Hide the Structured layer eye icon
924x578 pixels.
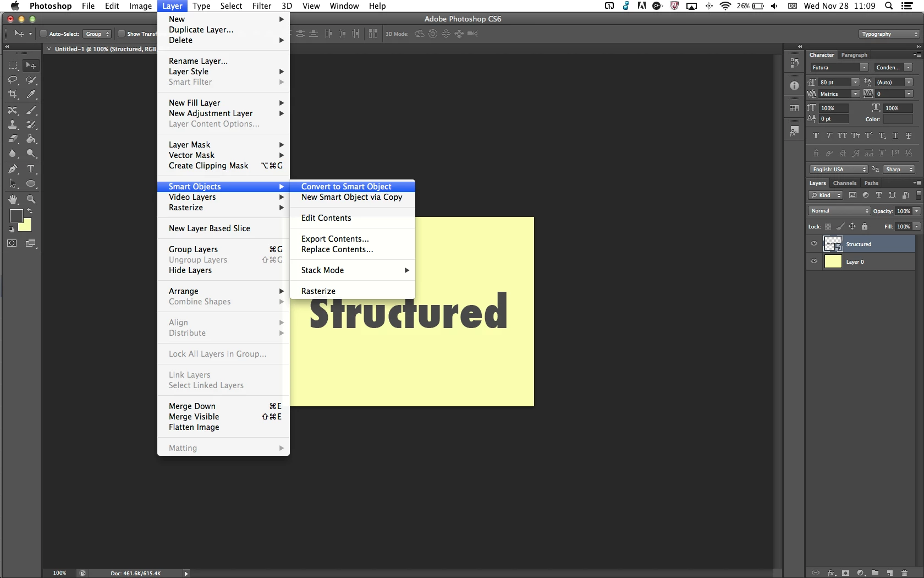coord(814,244)
